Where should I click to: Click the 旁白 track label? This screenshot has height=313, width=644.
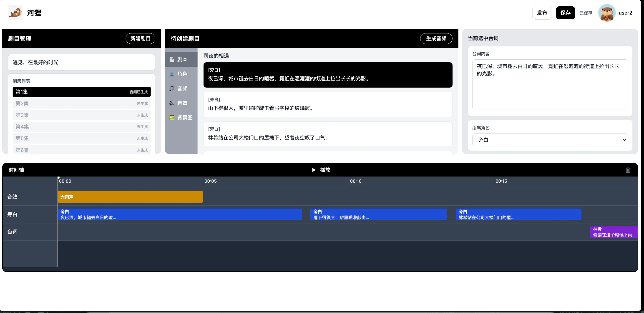pyautogui.click(x=12, y=214)
